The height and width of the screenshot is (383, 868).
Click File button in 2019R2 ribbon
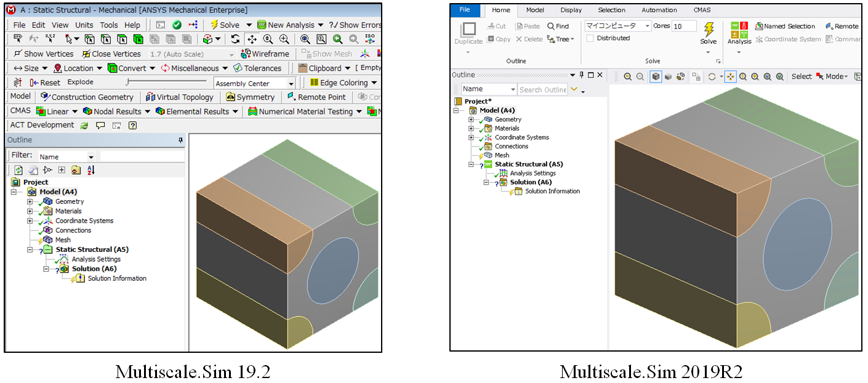pos(465,10)
